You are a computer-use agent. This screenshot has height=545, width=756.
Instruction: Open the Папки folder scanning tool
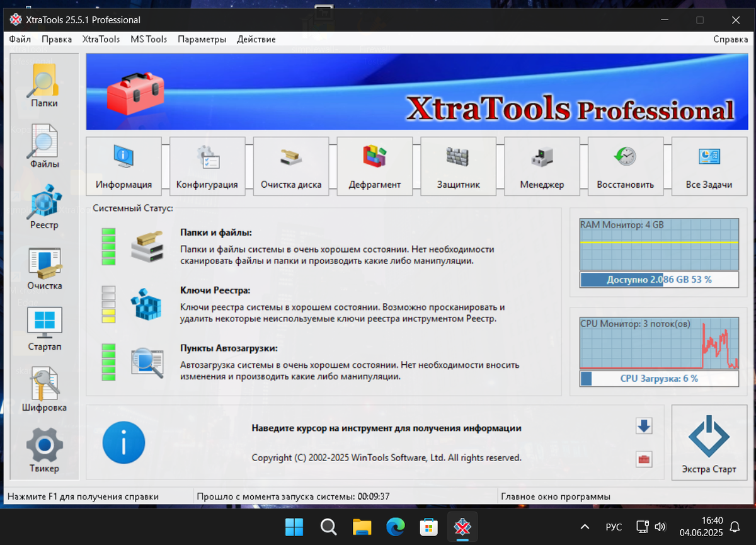pyautogui.click(x=44, y=86)
